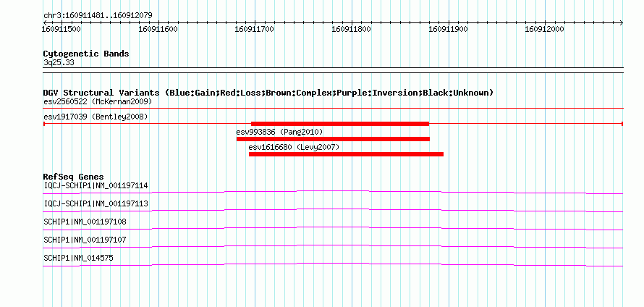The image size is (644, 307).
Task: Open variant esv2560522 (McKernan2009) label
Action: tap(98, 101)
